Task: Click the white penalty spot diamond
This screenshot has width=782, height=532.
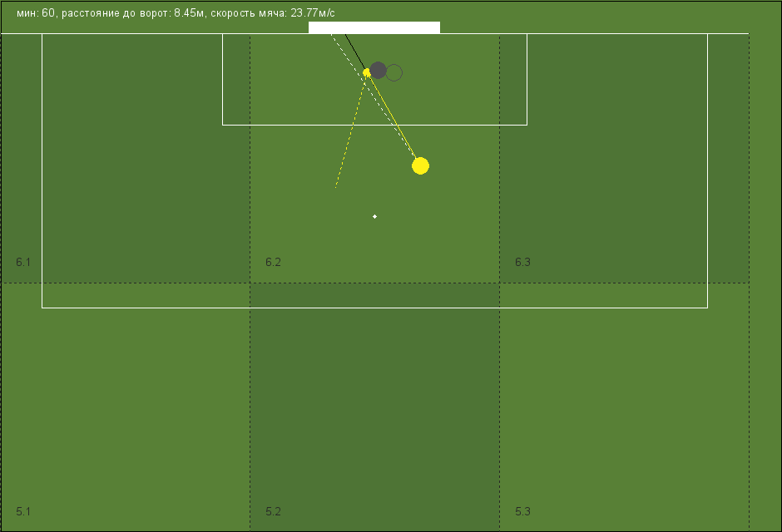Action: point(374,217)
